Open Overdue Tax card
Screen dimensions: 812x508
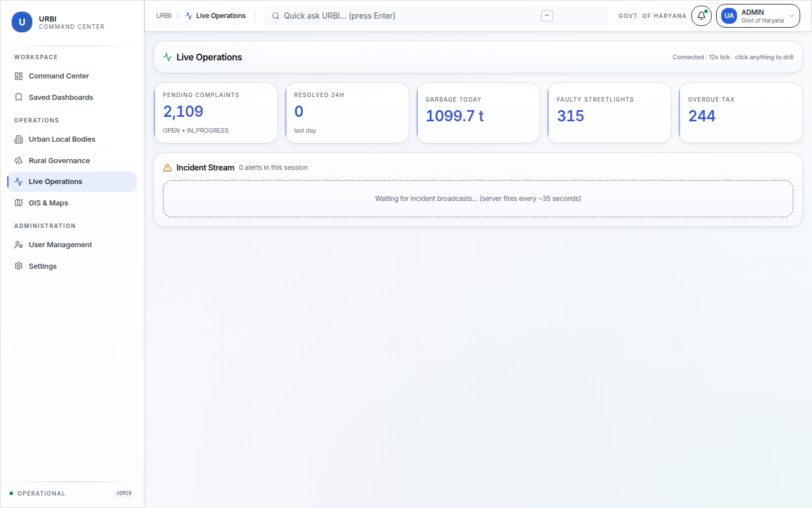pos(741,113)
